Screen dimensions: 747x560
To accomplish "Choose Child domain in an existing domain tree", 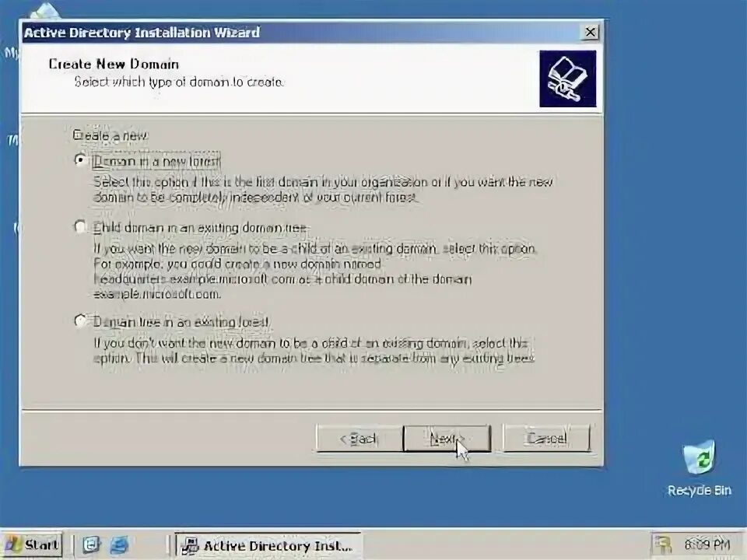I will 191,228.
